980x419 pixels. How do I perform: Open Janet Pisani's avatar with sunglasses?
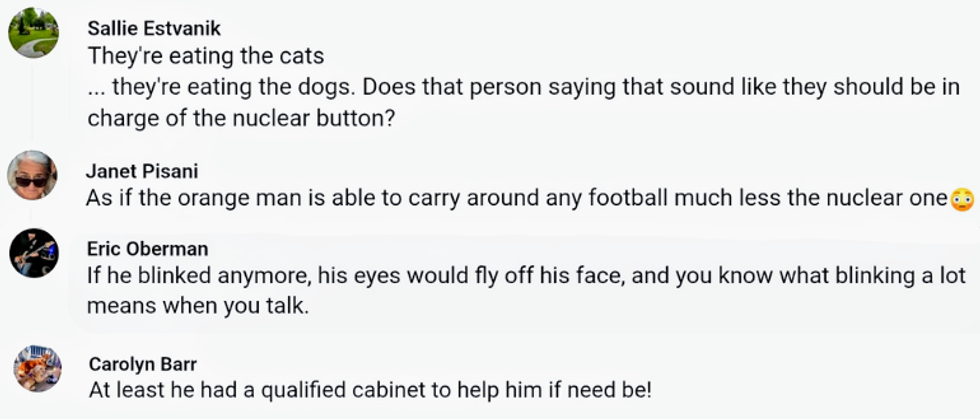[34, 177]
